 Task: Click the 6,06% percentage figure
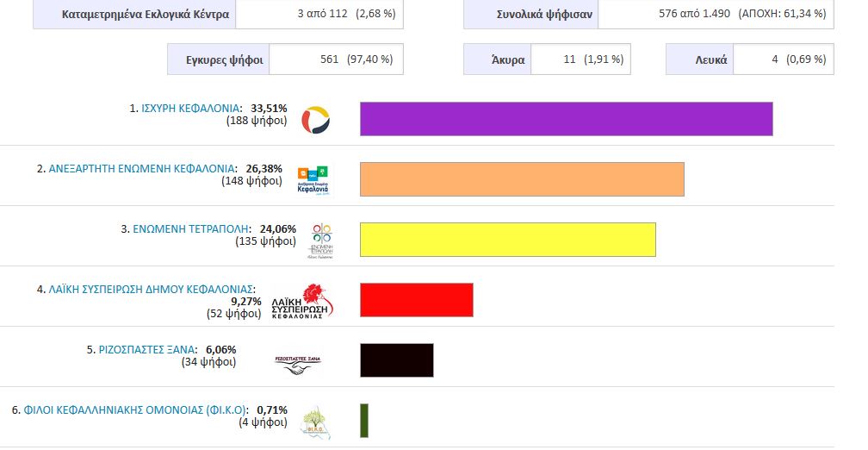220,350
